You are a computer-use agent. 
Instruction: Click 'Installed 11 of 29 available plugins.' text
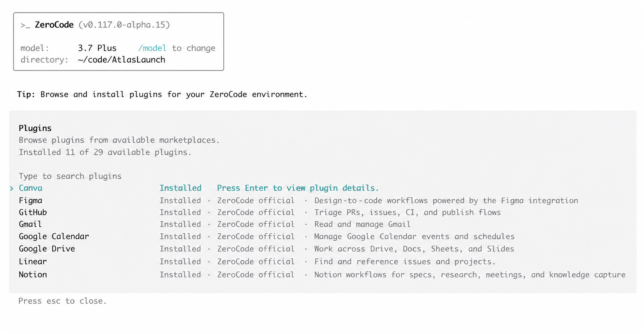click(x=105, y=152)
